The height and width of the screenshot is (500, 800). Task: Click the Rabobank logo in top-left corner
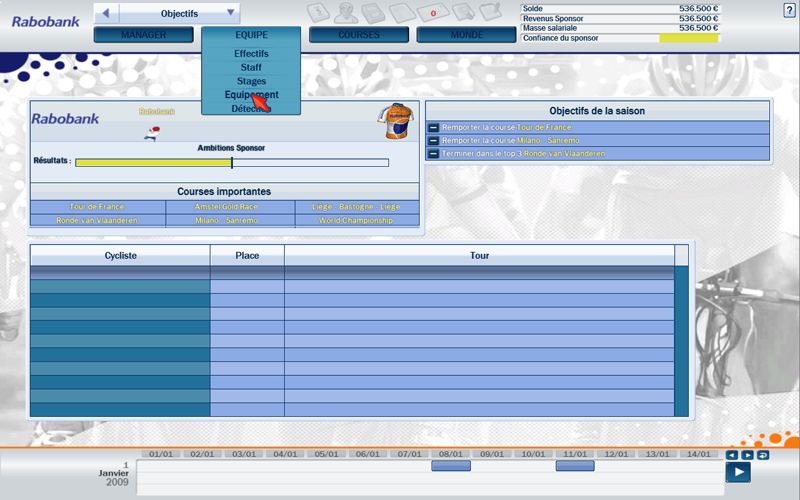pyautogui.click(x=45, y=22)
